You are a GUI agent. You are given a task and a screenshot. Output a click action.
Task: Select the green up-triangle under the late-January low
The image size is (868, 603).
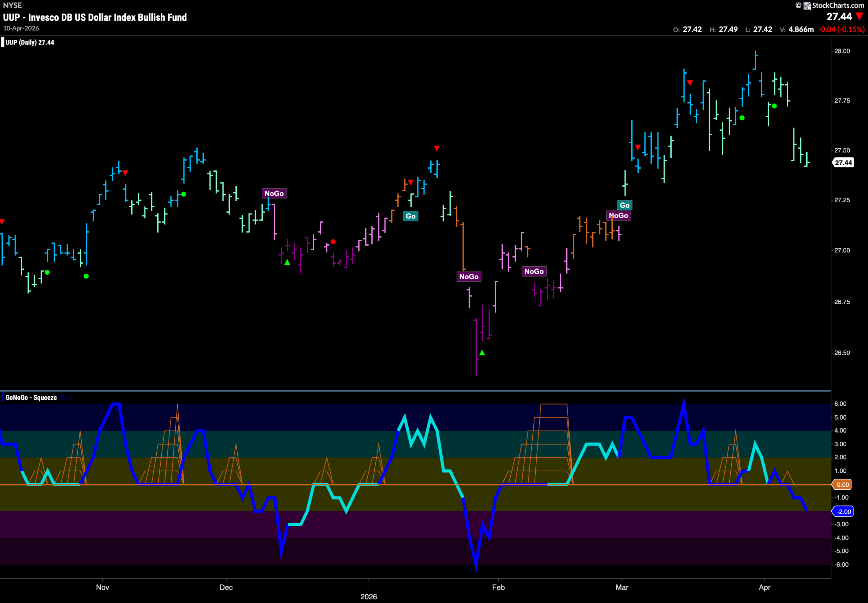[482, 353]
